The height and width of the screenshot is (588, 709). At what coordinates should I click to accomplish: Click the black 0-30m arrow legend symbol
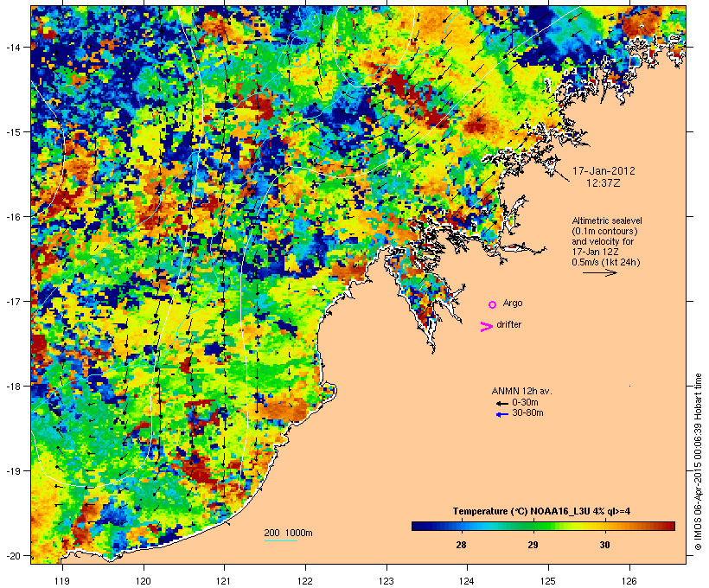501,404
